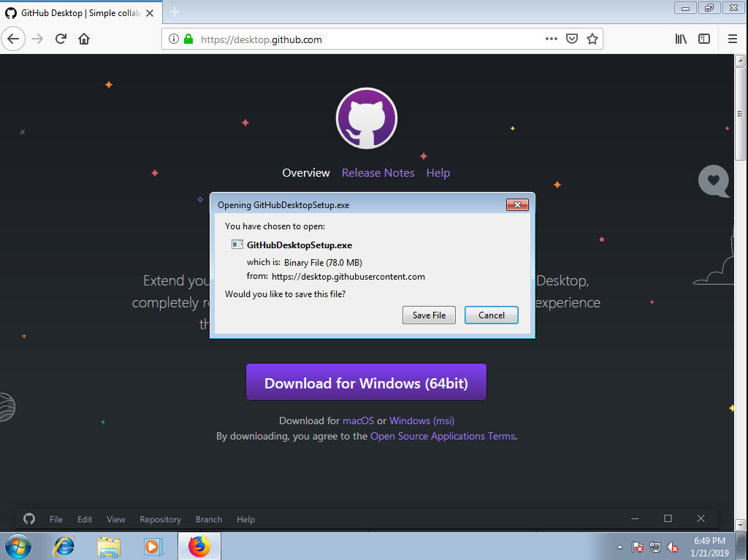Open a new tab with plus icon
This screenshot has height=560, width=748.
(x=175, y=12)
